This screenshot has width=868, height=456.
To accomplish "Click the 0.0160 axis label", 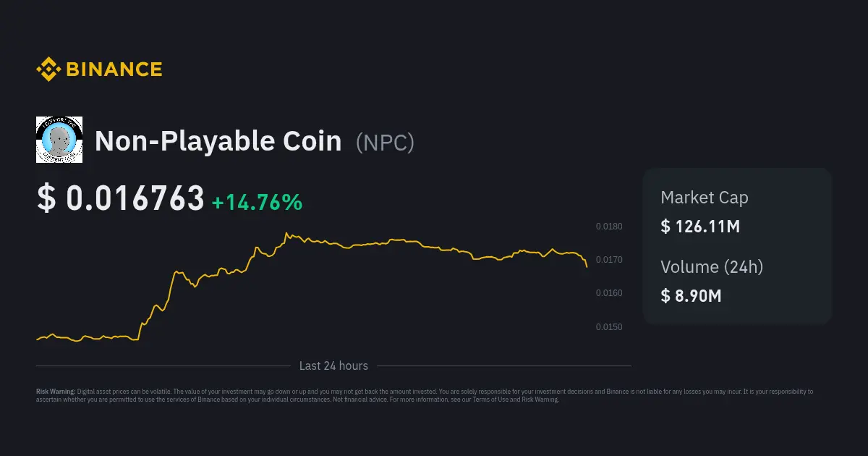I will pyautogui.click(x=608, y=293).
